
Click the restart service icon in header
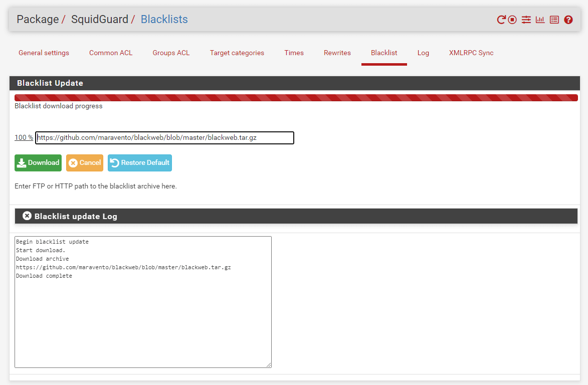coord(501,20)
